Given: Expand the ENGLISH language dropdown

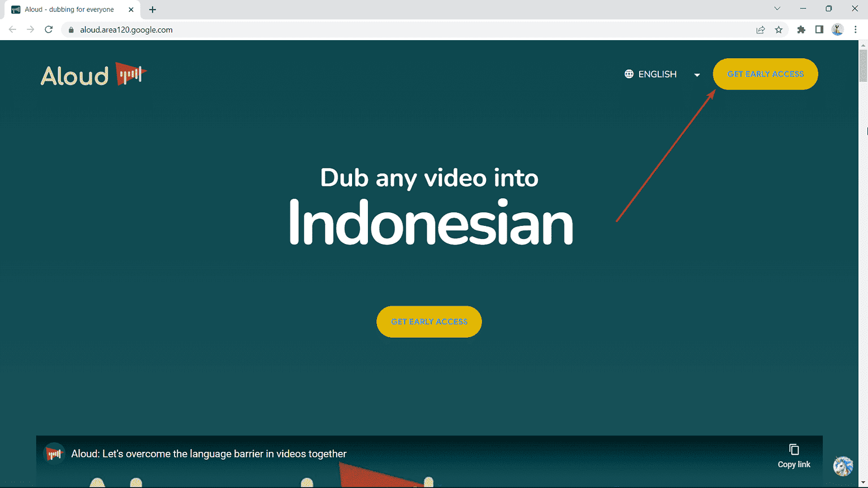Looking at the screenshot, I should tap(697, 75).
